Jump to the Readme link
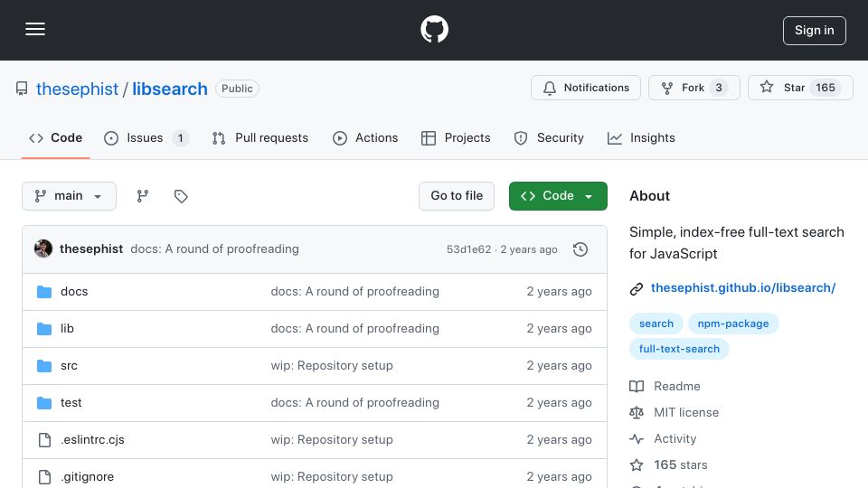Image resolution: width=868 pixels, height=488 pixels. (x=677, y=386)
